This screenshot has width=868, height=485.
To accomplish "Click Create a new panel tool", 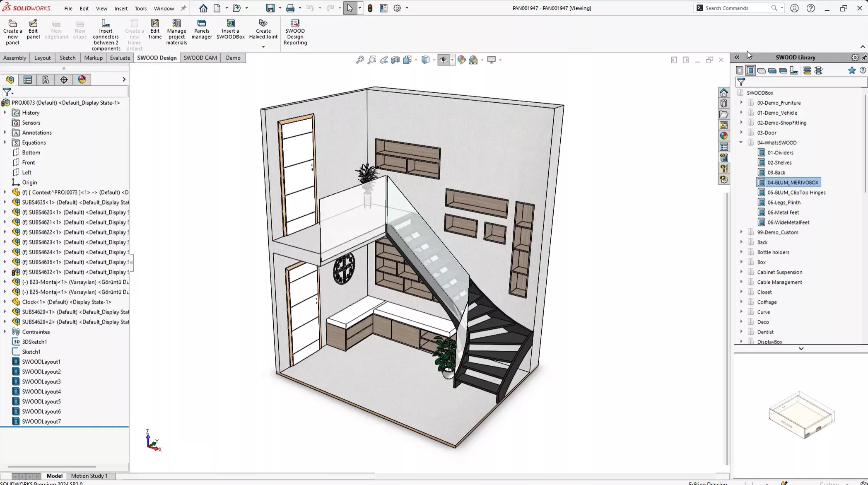I will tap(12, 32).
